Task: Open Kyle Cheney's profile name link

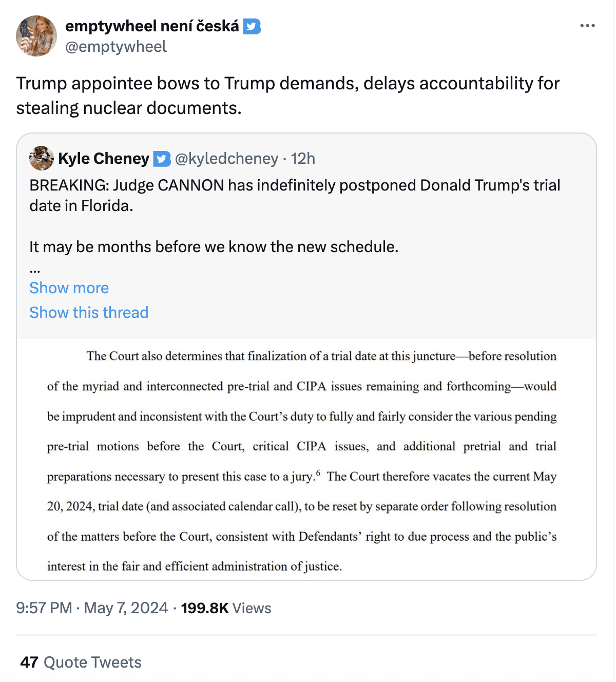Action: click(x=104, y=158)
